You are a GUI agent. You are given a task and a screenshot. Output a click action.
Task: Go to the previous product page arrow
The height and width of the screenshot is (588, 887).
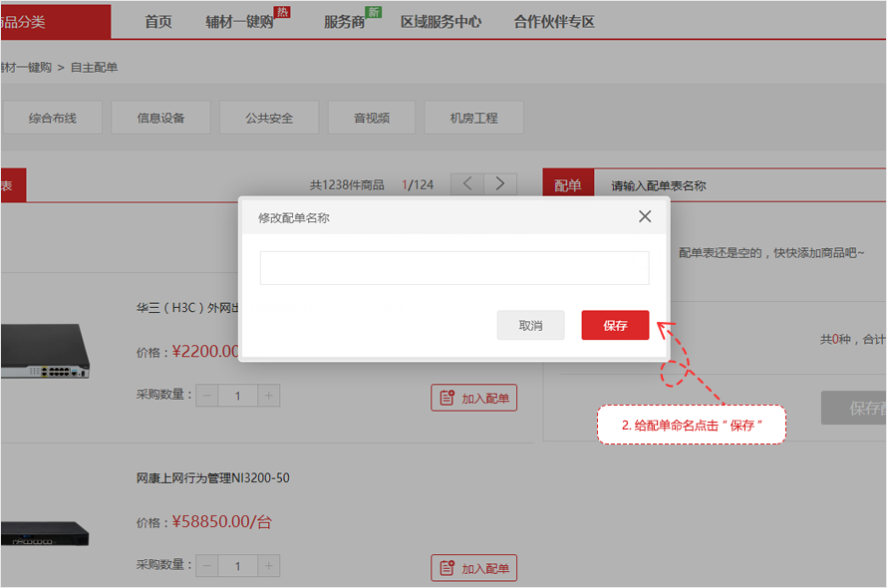pos(467,184)
